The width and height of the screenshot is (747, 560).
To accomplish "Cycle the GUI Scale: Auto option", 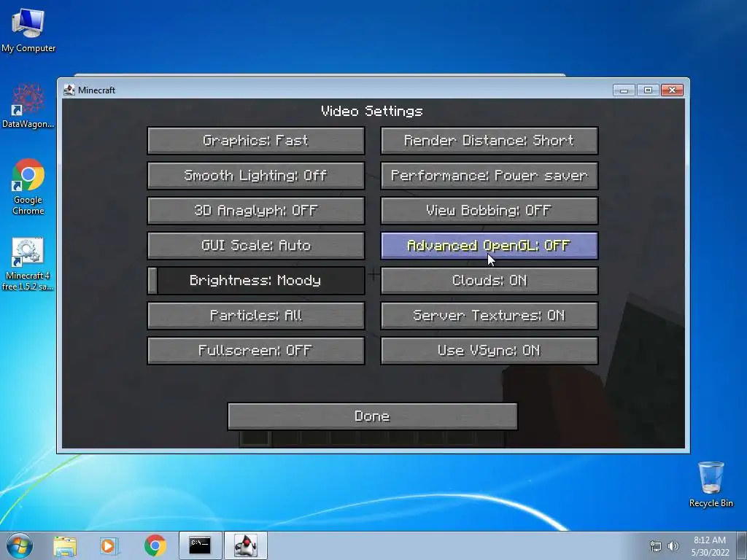I will click(x=256, y=246).
